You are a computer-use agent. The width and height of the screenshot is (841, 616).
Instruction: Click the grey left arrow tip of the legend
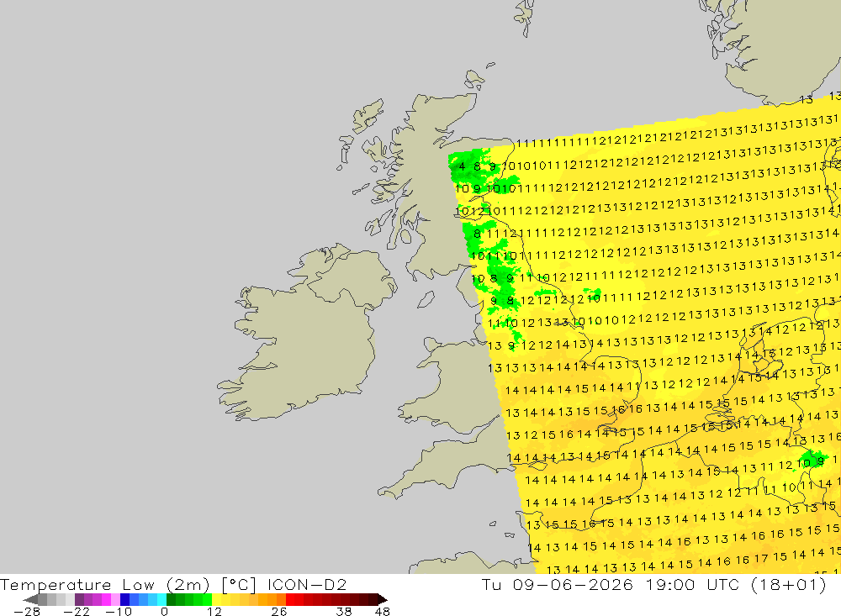(30, 599)
